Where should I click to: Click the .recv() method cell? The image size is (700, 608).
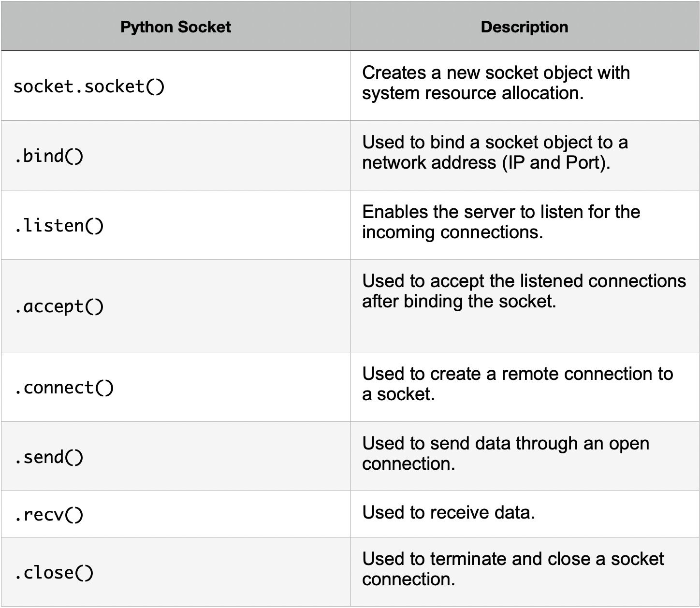point(49,515)
